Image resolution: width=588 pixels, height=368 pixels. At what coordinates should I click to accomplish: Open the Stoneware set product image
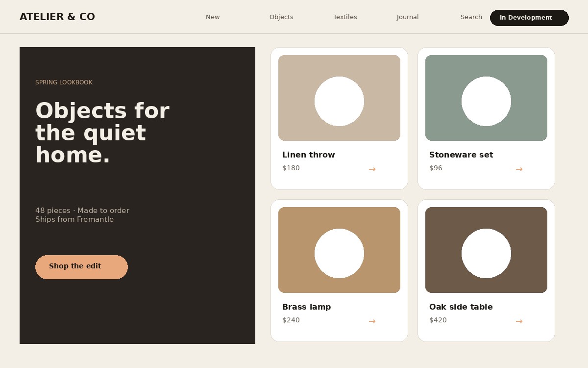pos(486,98)
